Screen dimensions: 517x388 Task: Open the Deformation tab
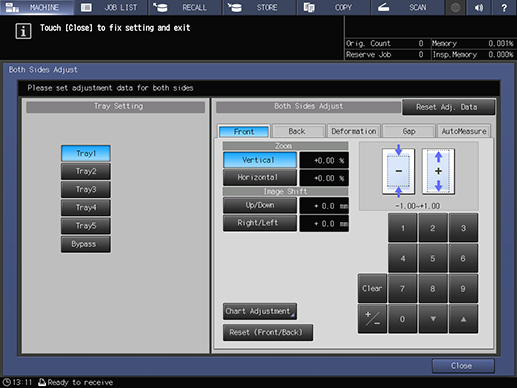(354, 131)
